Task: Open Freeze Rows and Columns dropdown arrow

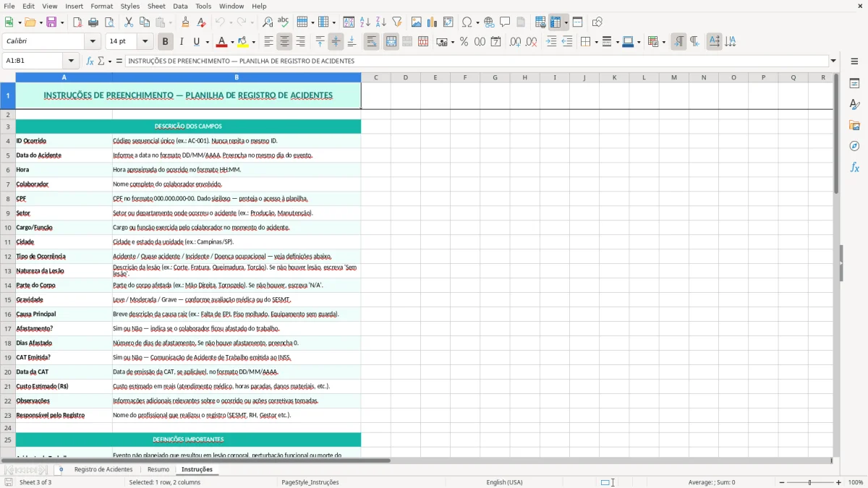Action: point(566,22)
